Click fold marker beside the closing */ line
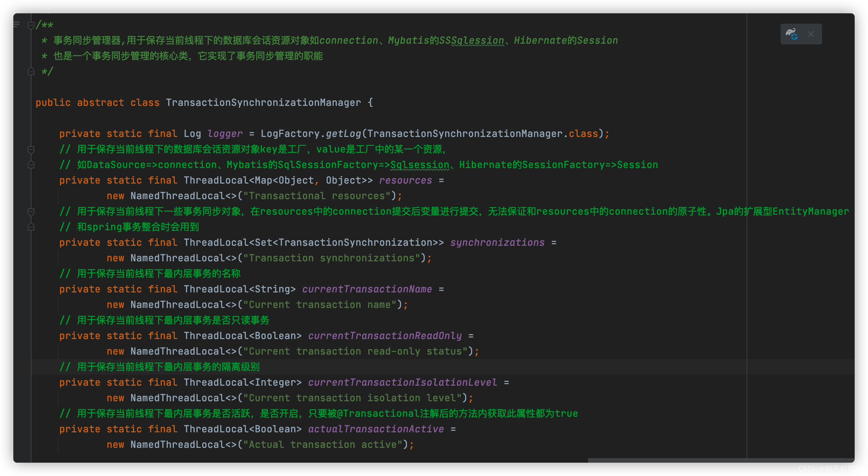Image resolution: width=868 pixels, height=476 pixels. (31, 71)
